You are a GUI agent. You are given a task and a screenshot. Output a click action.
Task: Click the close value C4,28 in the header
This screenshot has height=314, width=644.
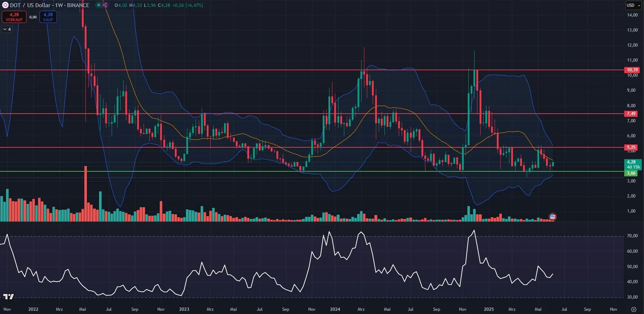[164, 5]
